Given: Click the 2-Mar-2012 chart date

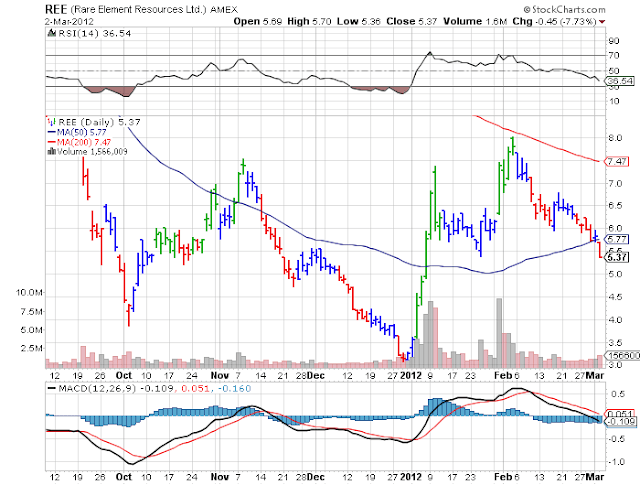Looking at the screenshot, I should coord(69,22).
